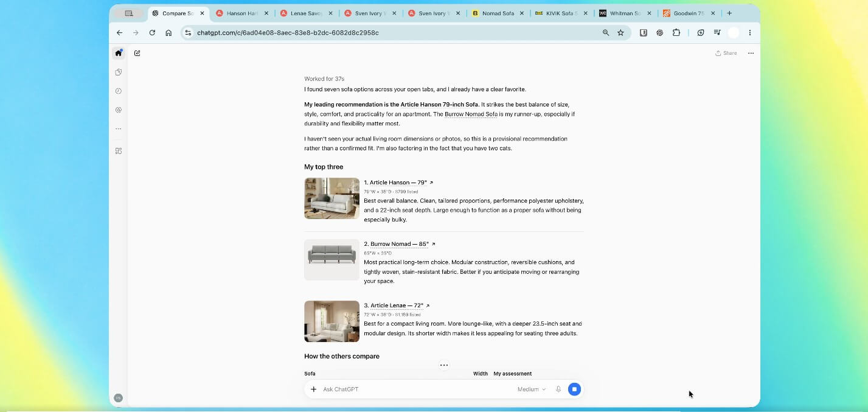Open the tab search button left of tabs

coord(129,13)
